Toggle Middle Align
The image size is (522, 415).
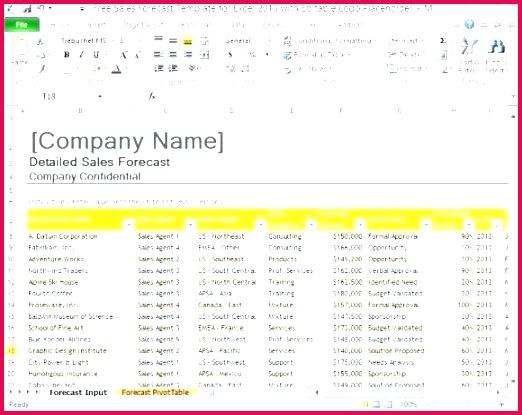click(173, 41)
